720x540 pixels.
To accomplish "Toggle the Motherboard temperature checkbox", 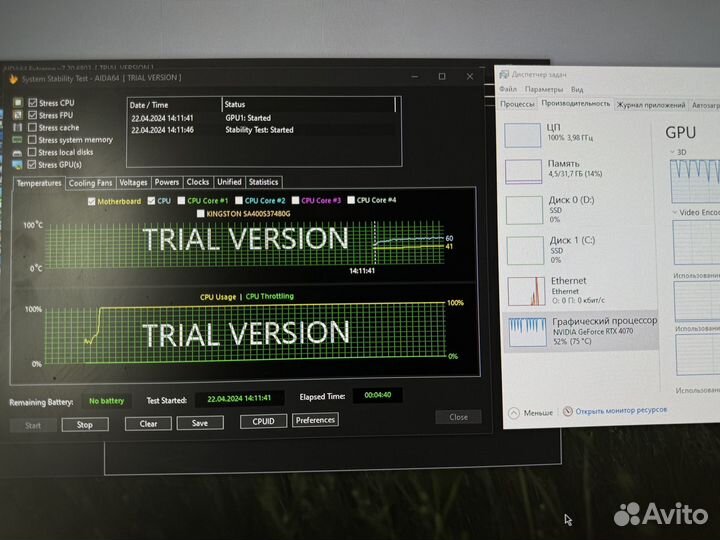I will [x=91, y=202].
